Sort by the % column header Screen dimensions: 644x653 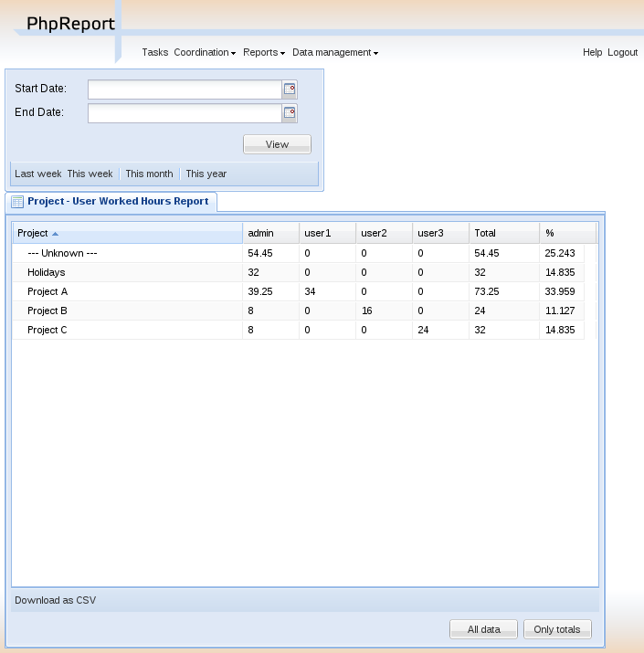coord(568,233)
